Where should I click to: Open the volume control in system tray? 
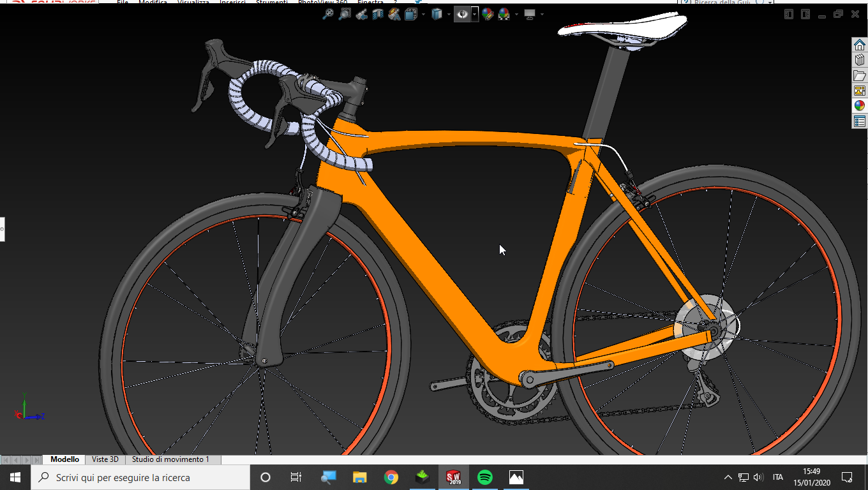click(759, 477)
